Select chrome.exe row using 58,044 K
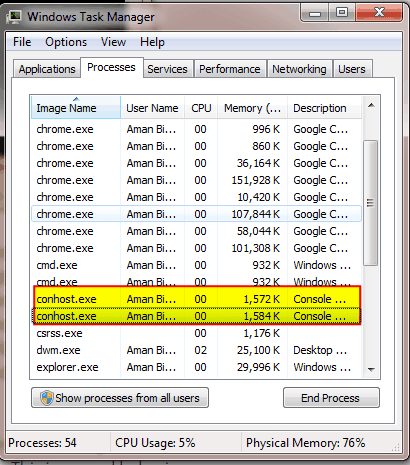Screen dimensions: 410x465 196,231
